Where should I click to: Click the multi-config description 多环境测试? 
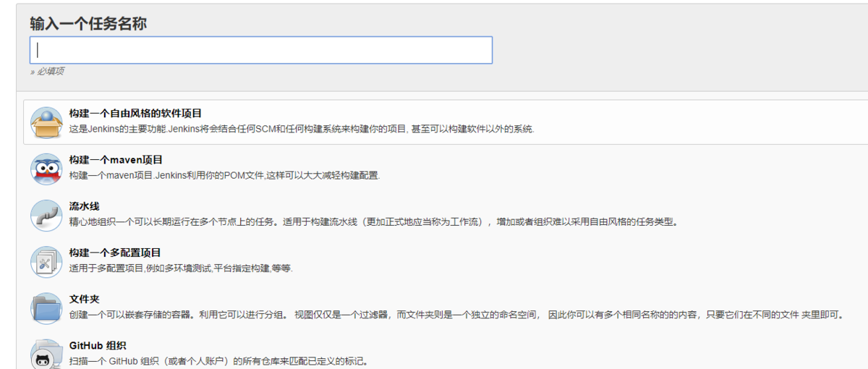[x=181, y=268]
